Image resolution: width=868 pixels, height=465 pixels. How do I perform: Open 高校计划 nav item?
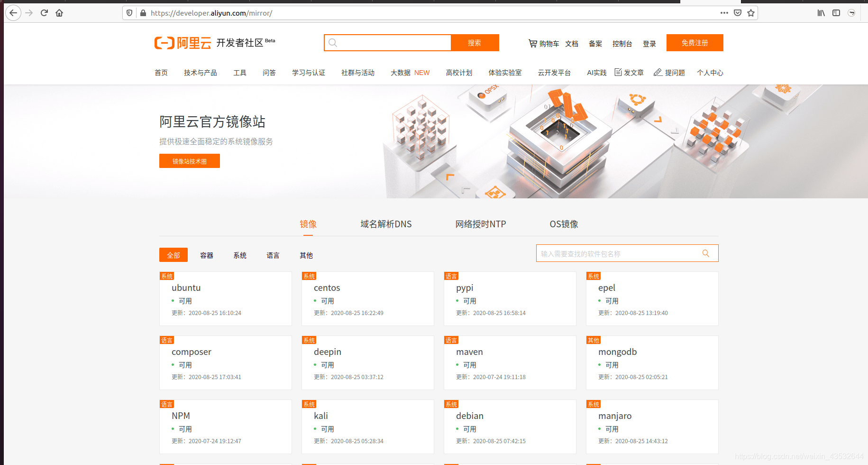coord(459,73)
